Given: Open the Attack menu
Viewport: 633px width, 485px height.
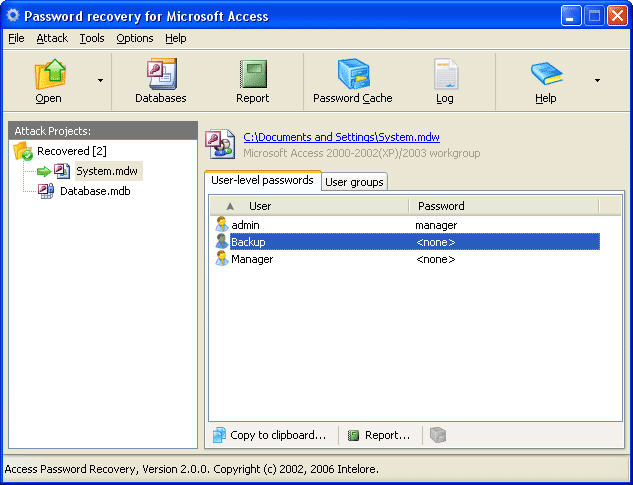Looking at the screenshot, I should (52, 38).
